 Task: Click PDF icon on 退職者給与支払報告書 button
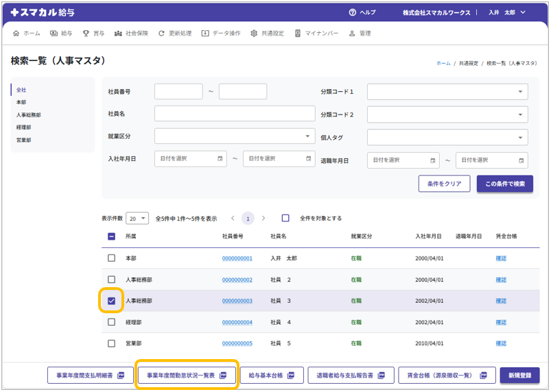(x=382, y=376)
